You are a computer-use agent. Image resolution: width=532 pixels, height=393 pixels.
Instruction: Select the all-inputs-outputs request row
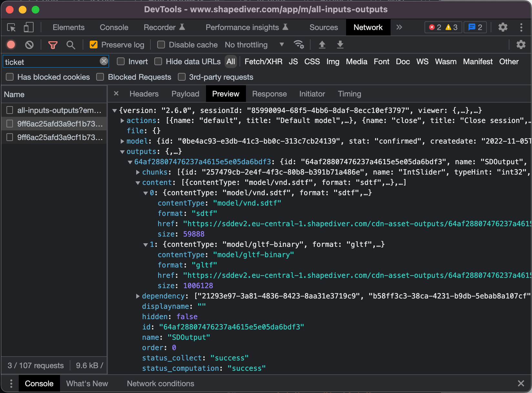59,110
